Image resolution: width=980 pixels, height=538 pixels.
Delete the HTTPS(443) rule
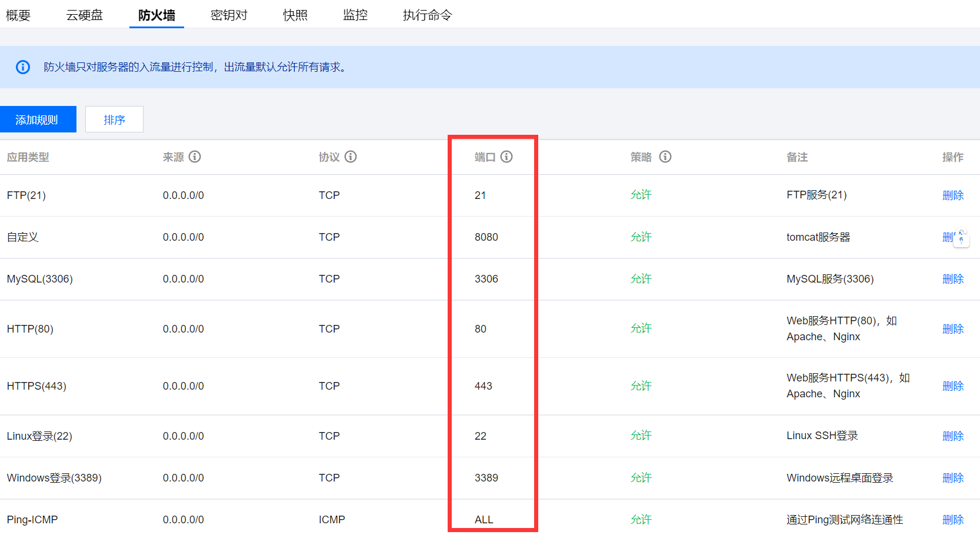tap(953, 386)
